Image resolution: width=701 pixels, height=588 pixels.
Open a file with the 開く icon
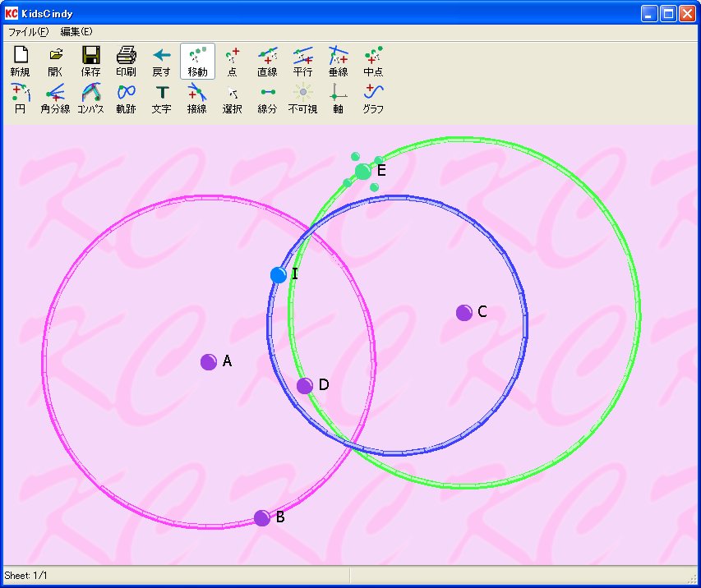tap(56, 61)
